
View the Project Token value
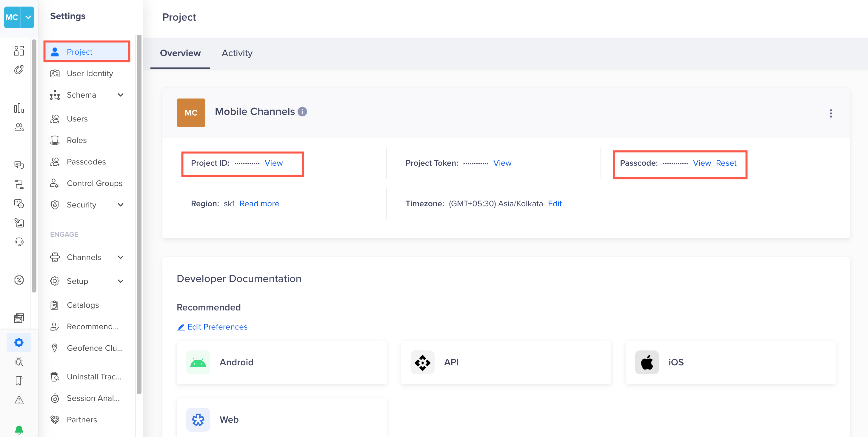tap(502, 163)
